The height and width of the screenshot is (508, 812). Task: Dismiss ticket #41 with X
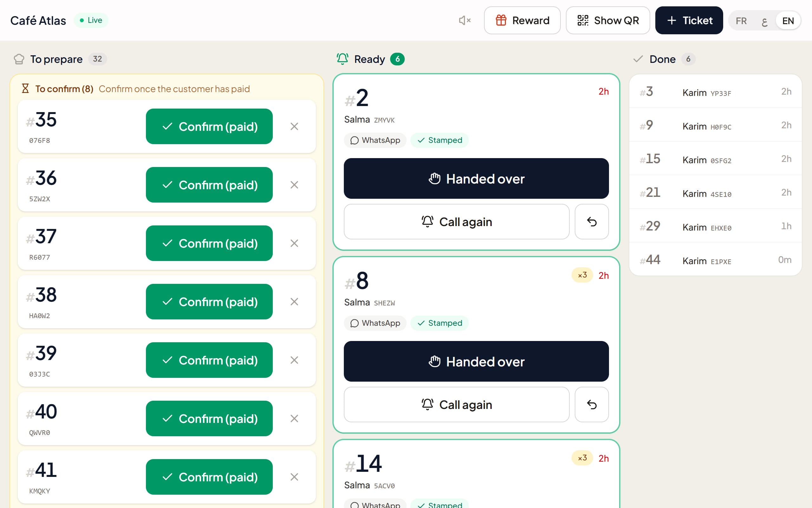click(294, 477)
